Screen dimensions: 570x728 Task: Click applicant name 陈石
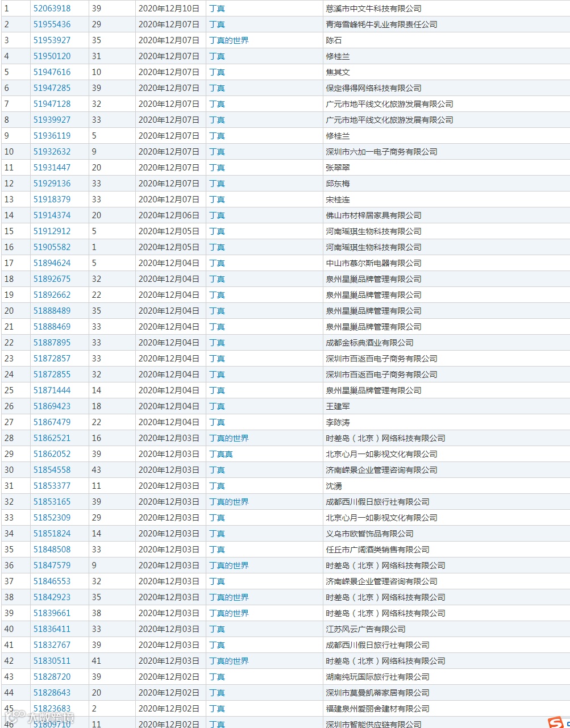[x=334, y=40]
